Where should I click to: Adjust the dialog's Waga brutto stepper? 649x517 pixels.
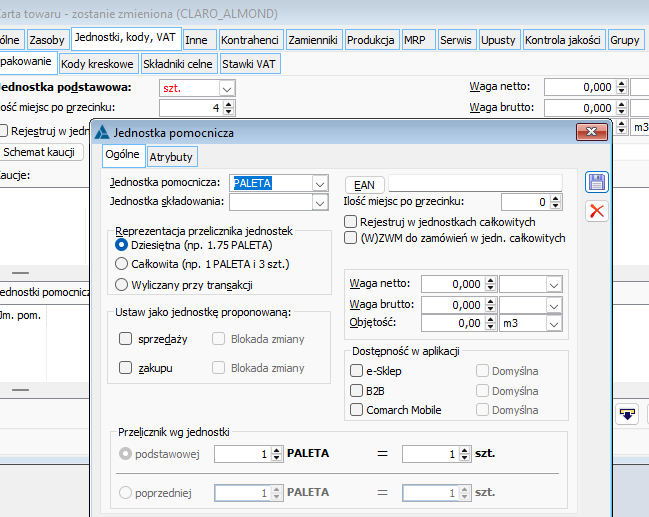click(490, 305)
